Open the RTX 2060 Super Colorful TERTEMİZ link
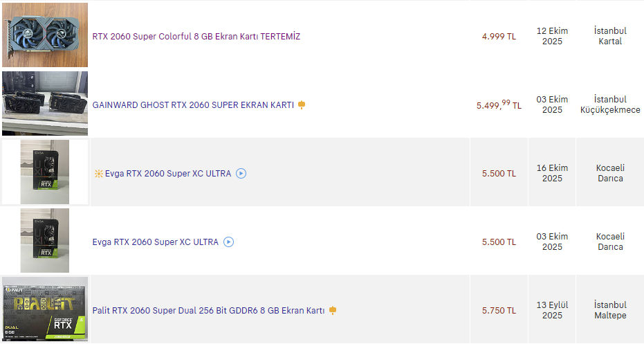Viewport: 644px width, 344px height. coord(196,37)
